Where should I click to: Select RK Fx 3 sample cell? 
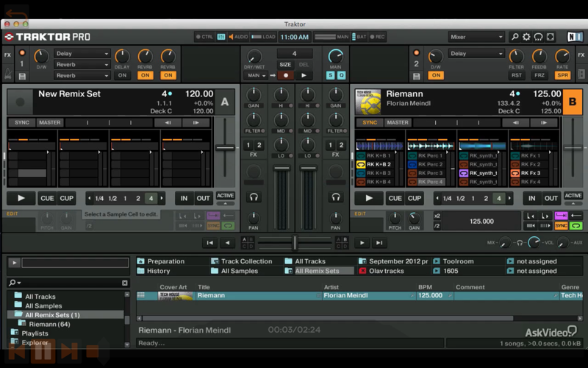tap(531, 173)
